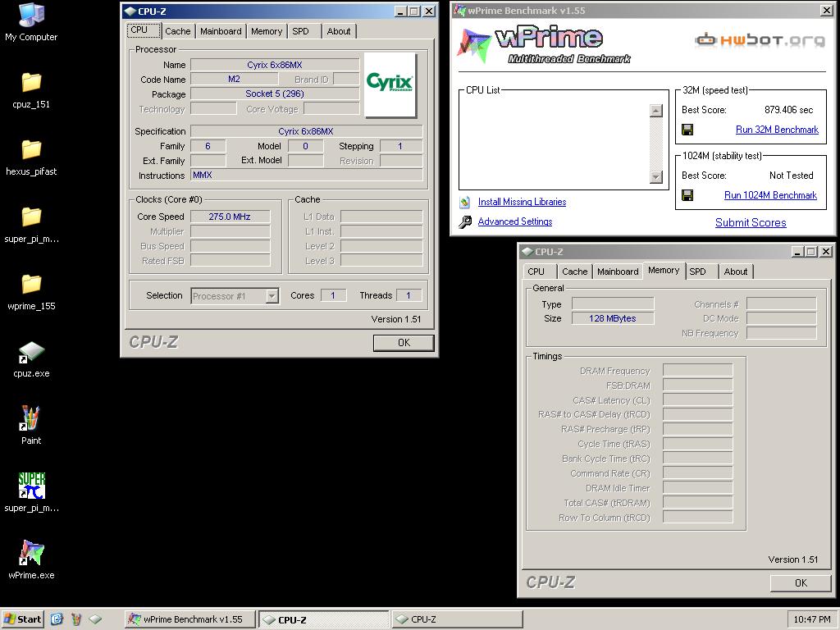The height and width of the screenshot is (630, 840).
Task: Click the wPrime logo graphic
Action: coord(544,45)
